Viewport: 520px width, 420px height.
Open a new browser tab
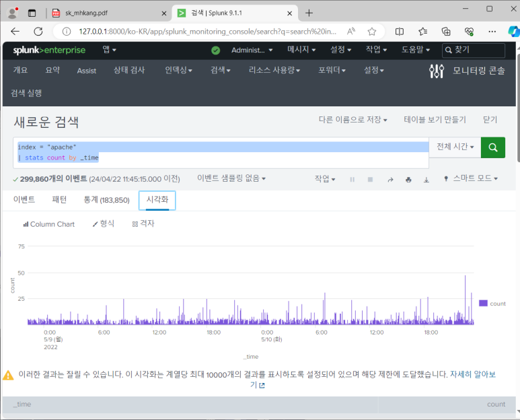point(309,13)
